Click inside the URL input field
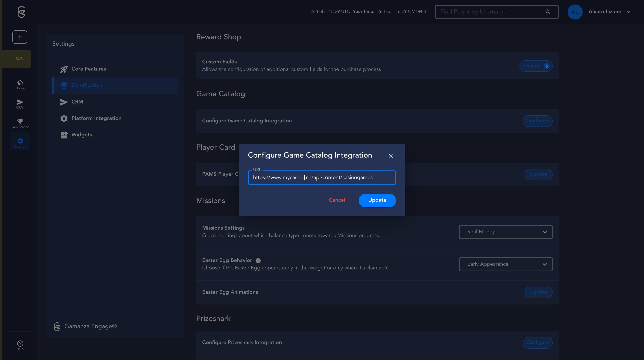Image resolution: width=644 pixels, height=360 pixels. [321, 177]
